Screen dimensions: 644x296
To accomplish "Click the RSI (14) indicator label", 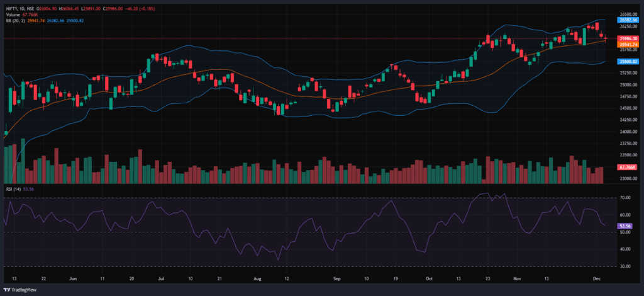I will (x=13, y=188).
